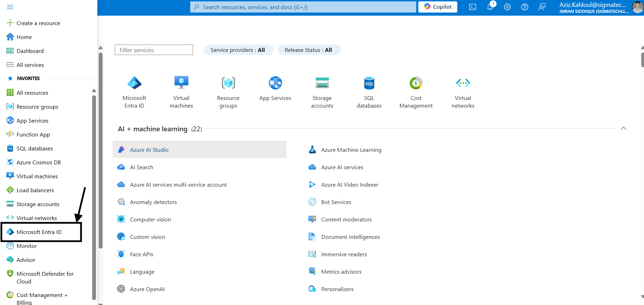Open the Azure OpenAI service link
The height and width of the screenshot is (305, 644).
click(147, 289)
